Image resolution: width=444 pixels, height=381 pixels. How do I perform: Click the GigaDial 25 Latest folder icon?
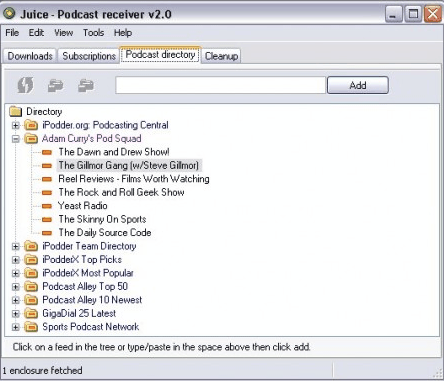coord(31,314)
